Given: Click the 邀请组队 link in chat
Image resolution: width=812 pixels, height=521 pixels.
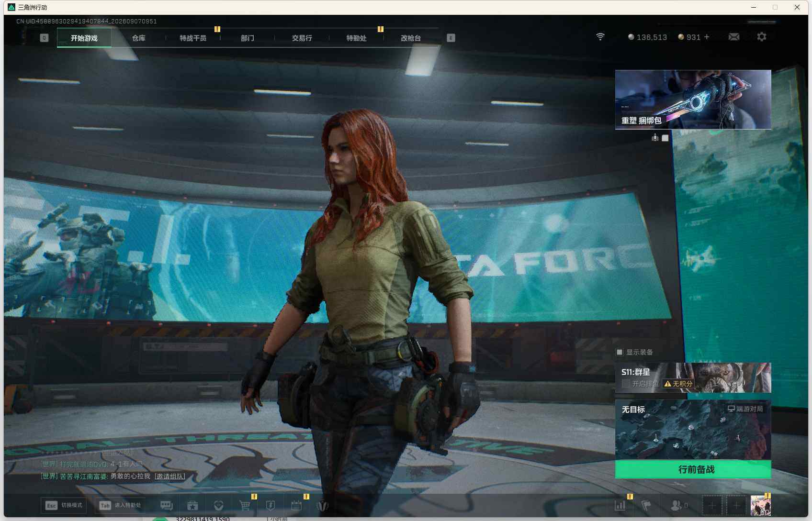Looking at the screenshot, I should click(170, 476).
